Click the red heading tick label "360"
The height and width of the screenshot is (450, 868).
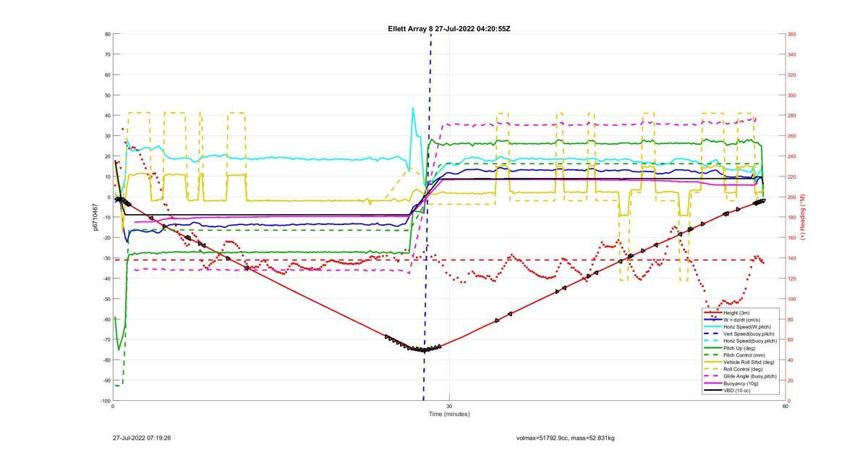pyautogui.click(x=791, y=34)
